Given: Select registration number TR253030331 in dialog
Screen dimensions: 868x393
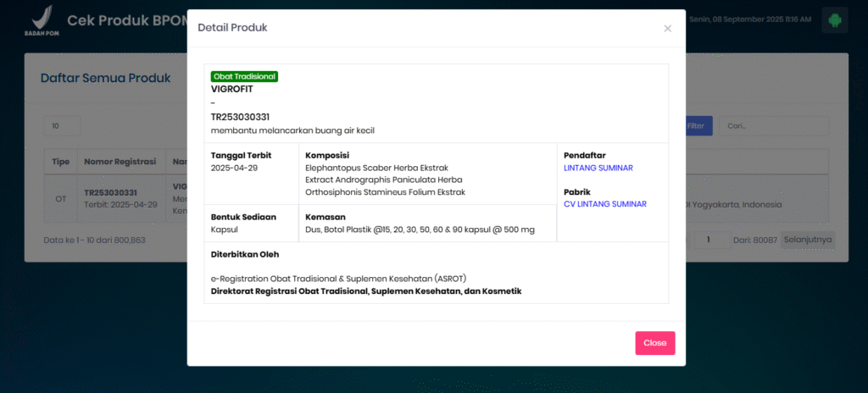Looking at the screenshot, I should tap(240, 117).
